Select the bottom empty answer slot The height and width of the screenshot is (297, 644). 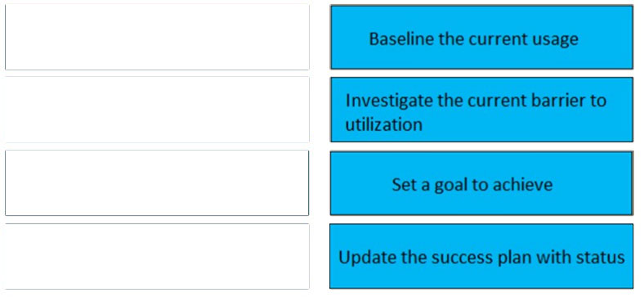click(157, 256)
